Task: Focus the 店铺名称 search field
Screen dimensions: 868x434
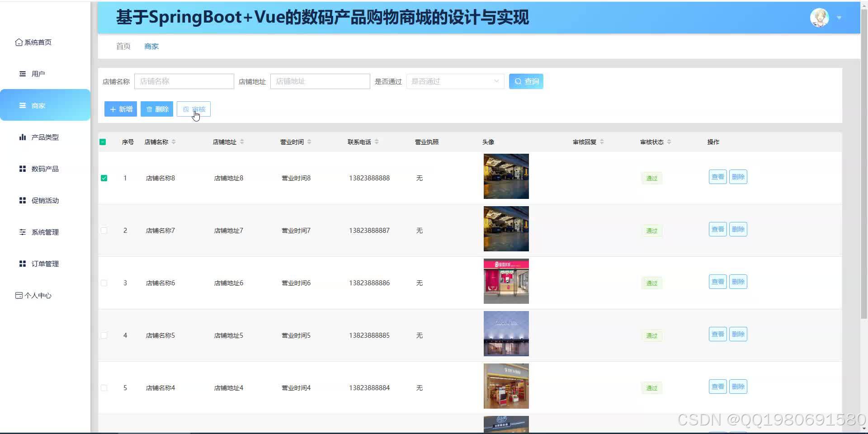Action: 184,81
